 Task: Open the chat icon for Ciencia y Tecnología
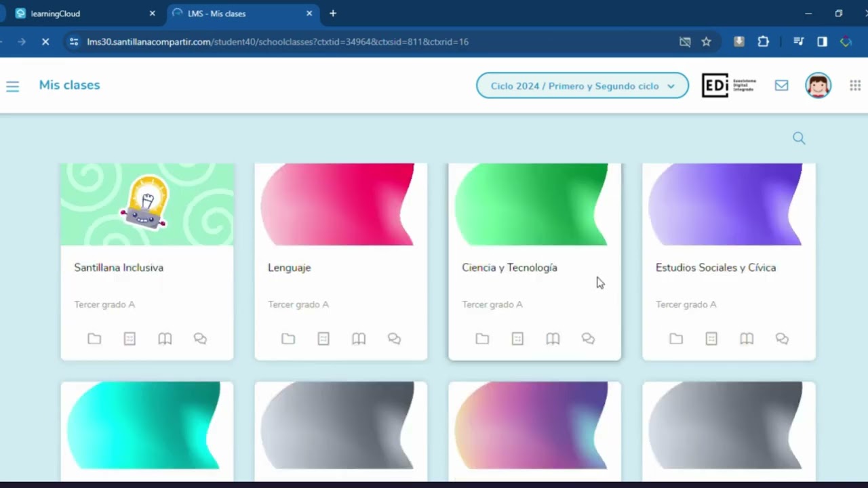coord(588,338)
